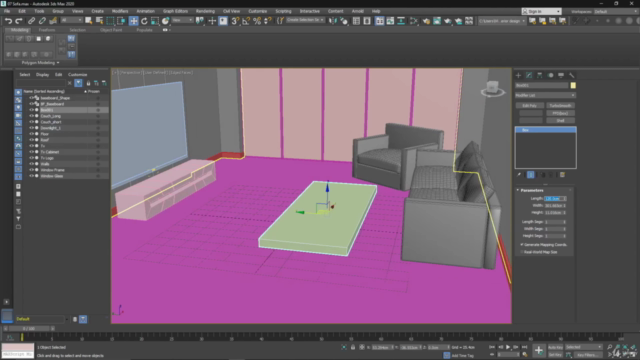Click the Play Animation button
This screenshot has width=640, height=360.
(x=508, y=347)
